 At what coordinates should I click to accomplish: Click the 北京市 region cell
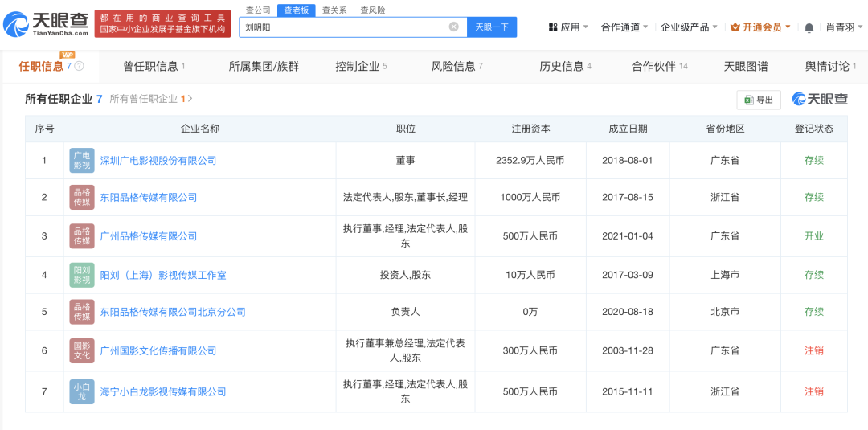[x=725, y=312]
